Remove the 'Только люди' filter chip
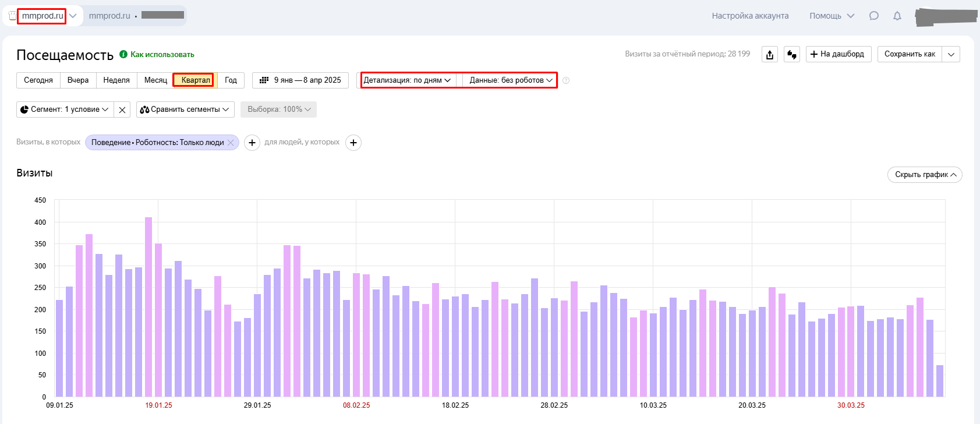This screenshot has width=980, height=424. click(231, 143)
